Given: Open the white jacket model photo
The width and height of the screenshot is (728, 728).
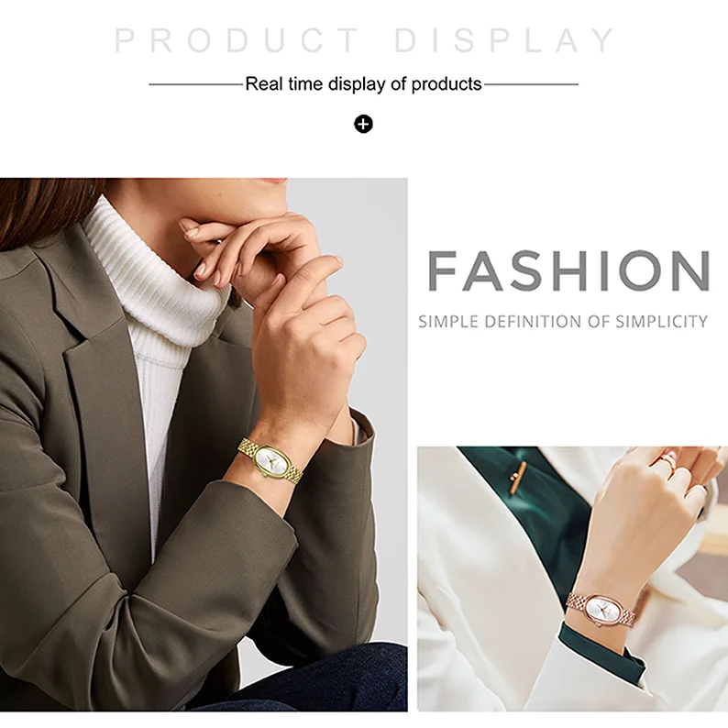Looking at the screenshot, I should pyautogui.click(x=572, y=579).
